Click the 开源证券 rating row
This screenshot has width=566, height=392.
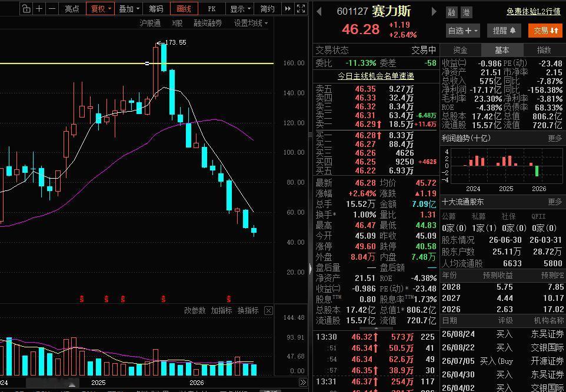503,361
